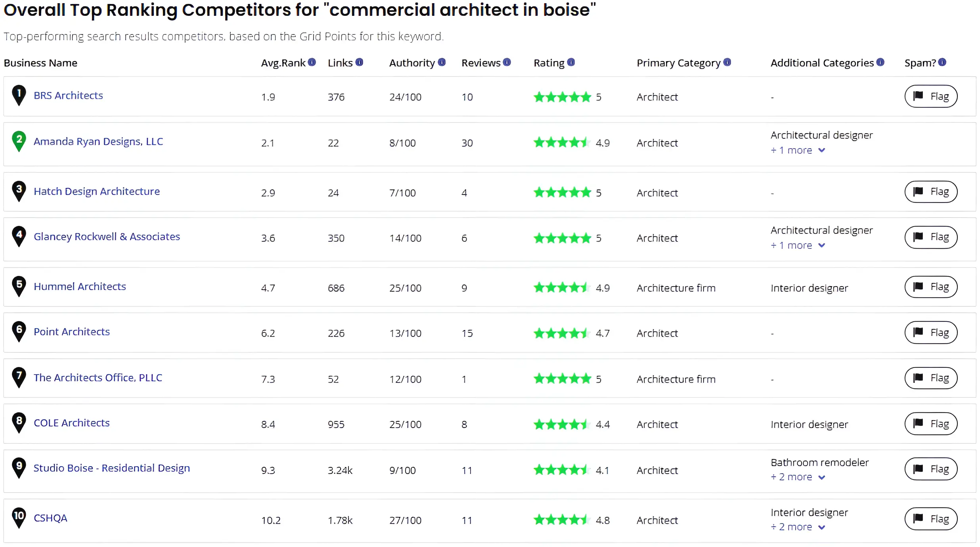Click the Authority column header
This screenshot has width=980, height=547.
412,63
